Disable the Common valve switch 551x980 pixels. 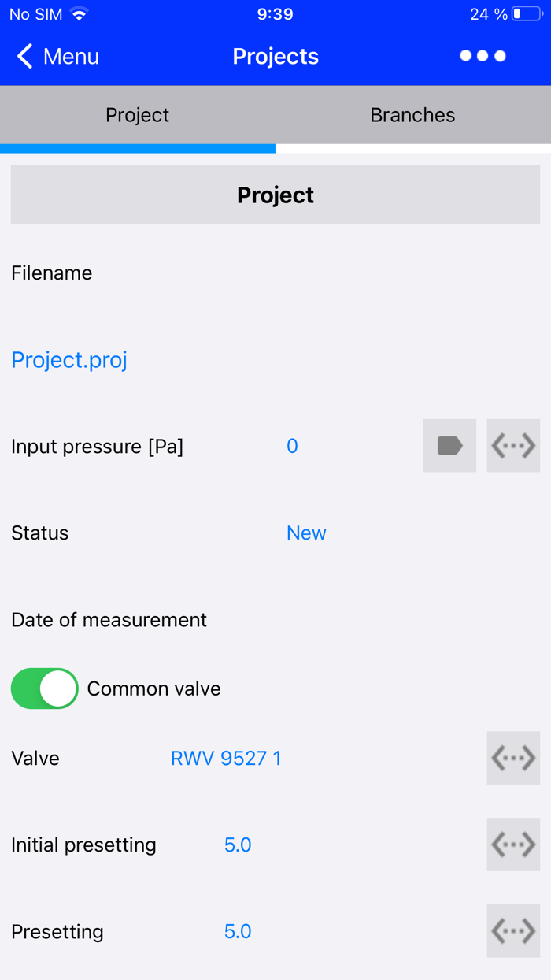coord(45,689)
